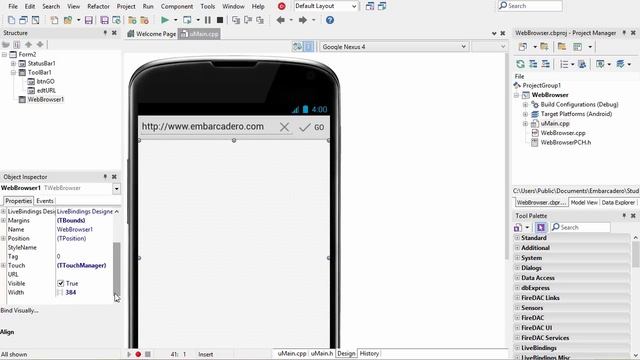
Task: Expand the uMain.cpp node in Project Manager
Action: point(525,124)
